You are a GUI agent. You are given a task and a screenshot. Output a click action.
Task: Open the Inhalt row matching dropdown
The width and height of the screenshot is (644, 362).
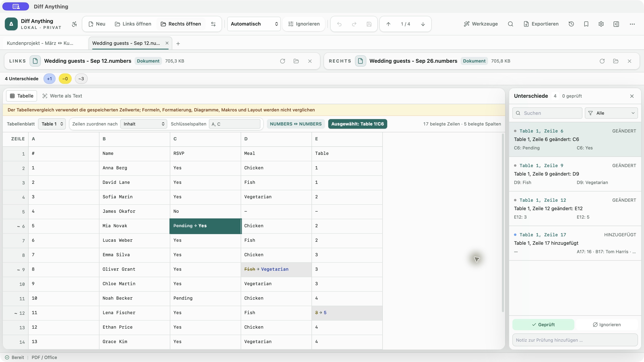click(144, 124)
